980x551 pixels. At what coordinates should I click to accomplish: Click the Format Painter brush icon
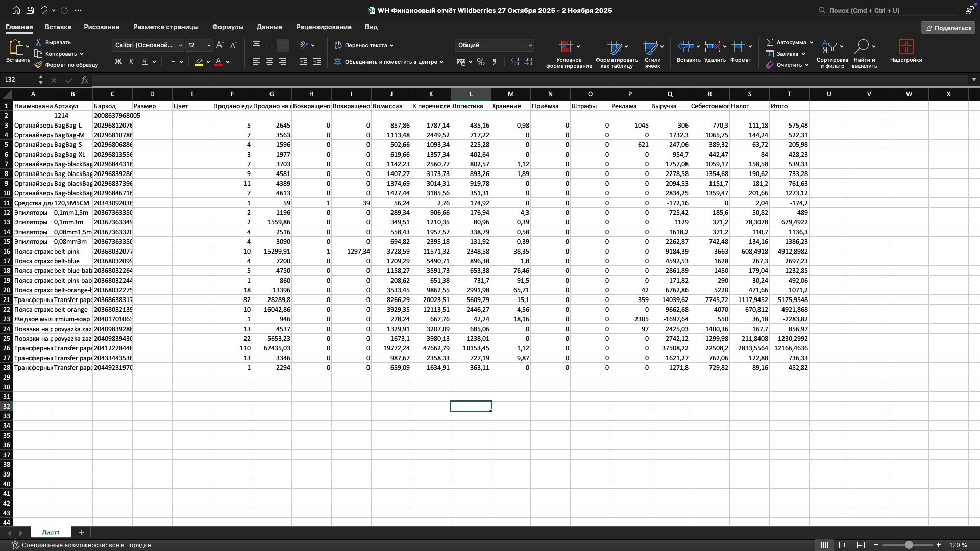[x=38, y=65]
